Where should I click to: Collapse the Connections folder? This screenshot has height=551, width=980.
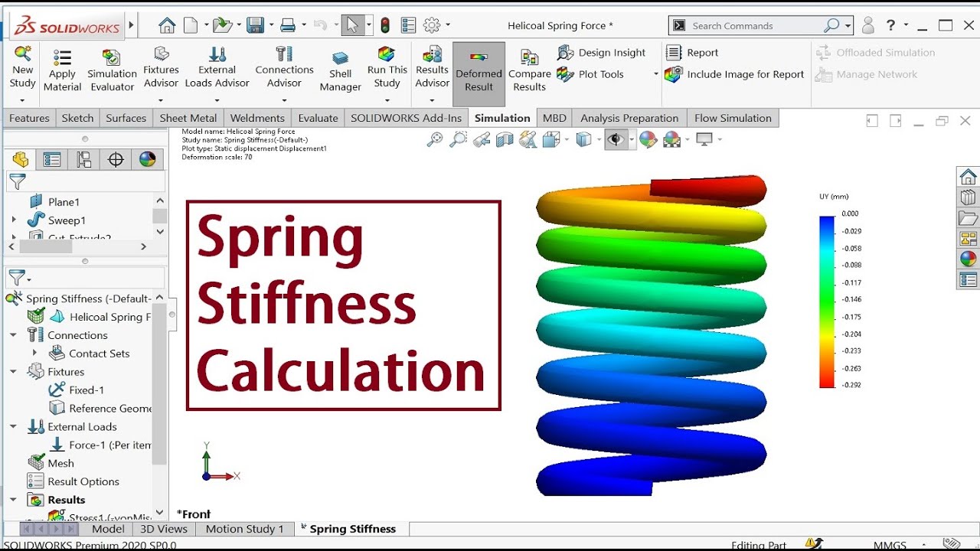point(13,335)
